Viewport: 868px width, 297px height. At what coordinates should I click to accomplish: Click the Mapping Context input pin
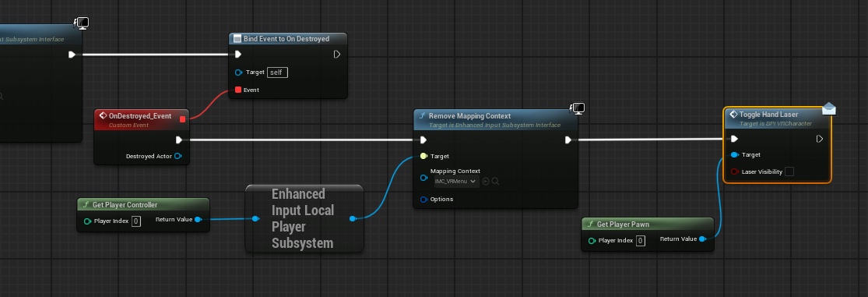pos(423,178)
